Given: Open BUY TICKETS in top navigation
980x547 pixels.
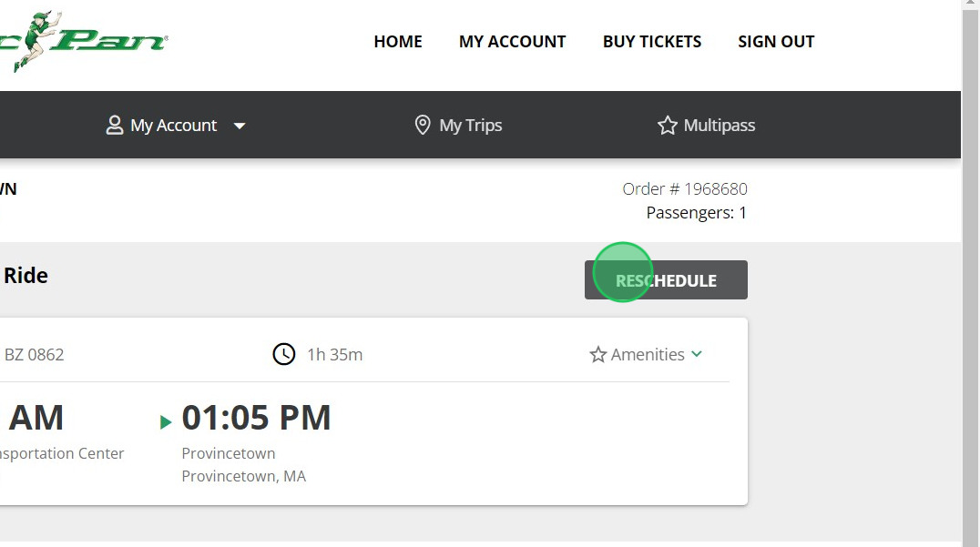Looking at the screenshot, I should point(652,41).
